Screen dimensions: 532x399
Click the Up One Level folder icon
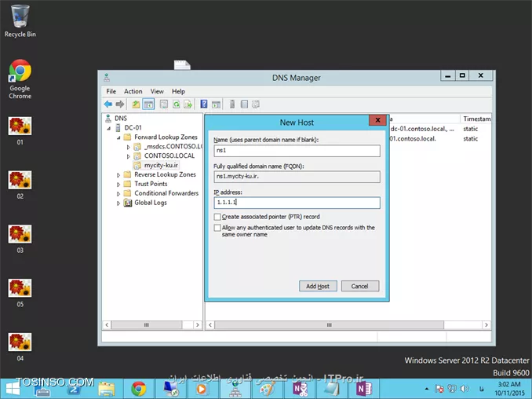(136, 104)
